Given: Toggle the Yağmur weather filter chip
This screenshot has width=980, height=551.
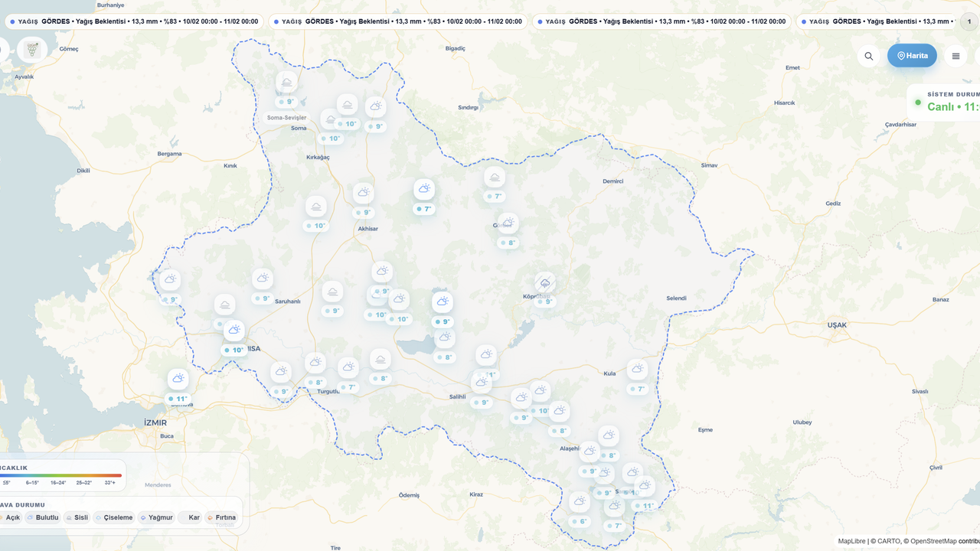Looking at the screenshot, I should pyautogui.click(x=156, y=517).
